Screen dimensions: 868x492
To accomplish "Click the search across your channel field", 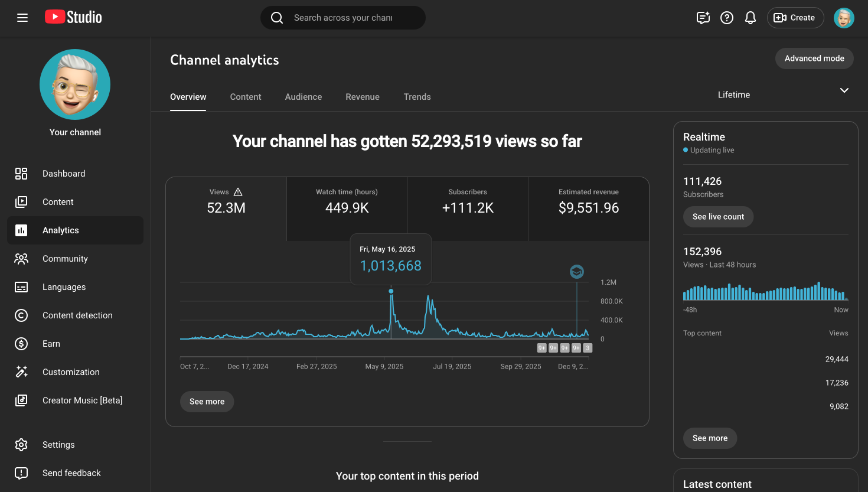I will click(344, 18).
